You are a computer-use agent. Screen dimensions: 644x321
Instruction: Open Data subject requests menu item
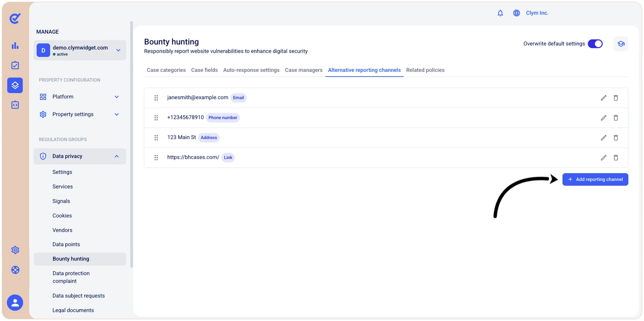(x=79, y=296)
